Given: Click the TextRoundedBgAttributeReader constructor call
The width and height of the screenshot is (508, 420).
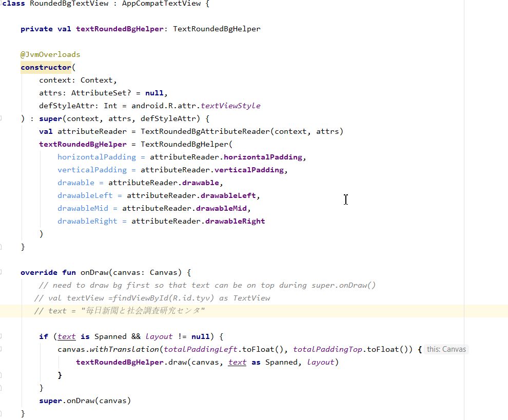Looking at the screenshot, I should [205, 131].
